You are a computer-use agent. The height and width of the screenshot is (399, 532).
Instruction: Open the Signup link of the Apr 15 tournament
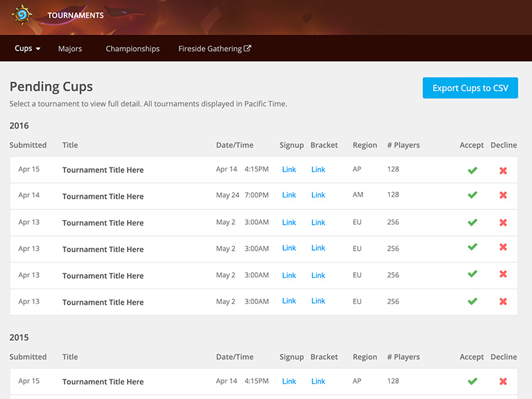pyautogui.click(x=289, y=170)
